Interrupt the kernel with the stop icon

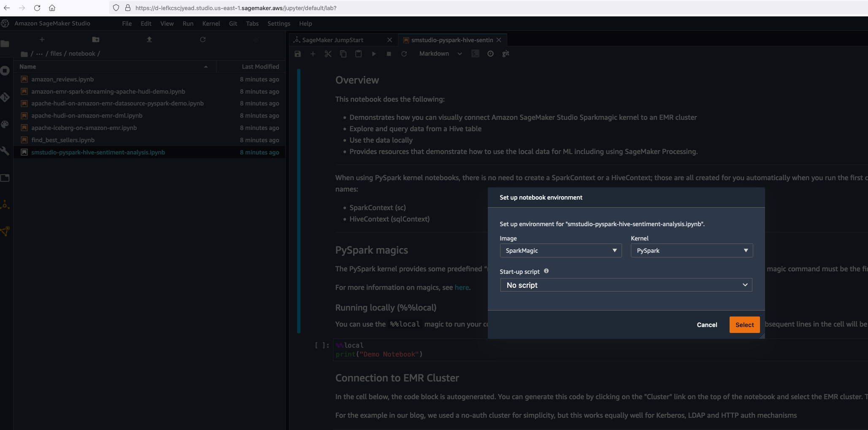(x=389, y=54)
